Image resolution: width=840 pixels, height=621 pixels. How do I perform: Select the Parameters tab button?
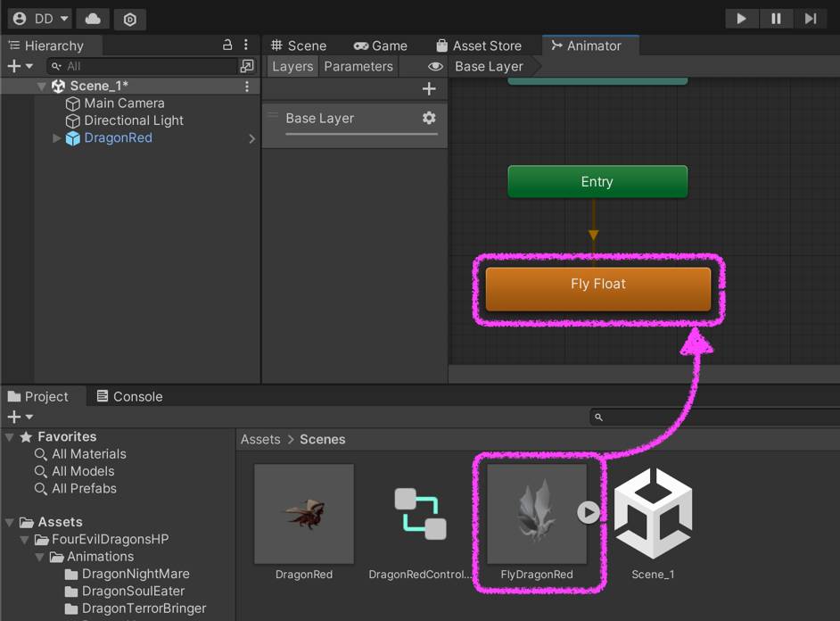point(358,67)
